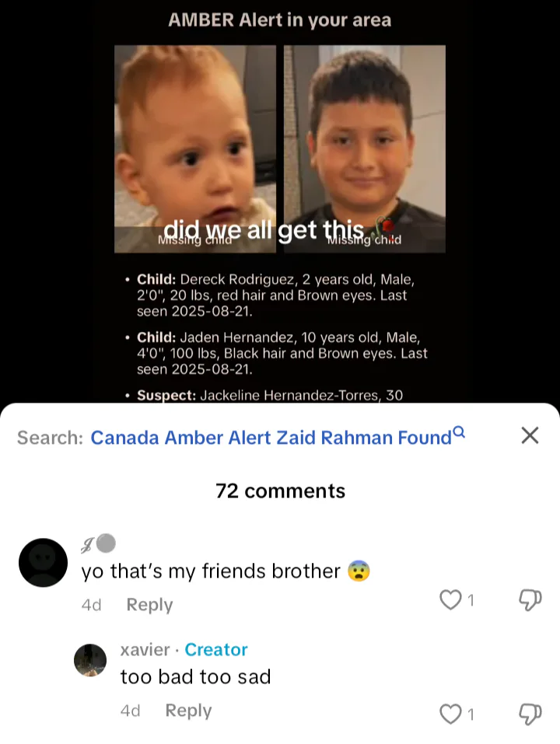Viewport: 560px width, 744px height.
Task: Tap the search magnifier next to Found
Action: [x=459, y=431]
